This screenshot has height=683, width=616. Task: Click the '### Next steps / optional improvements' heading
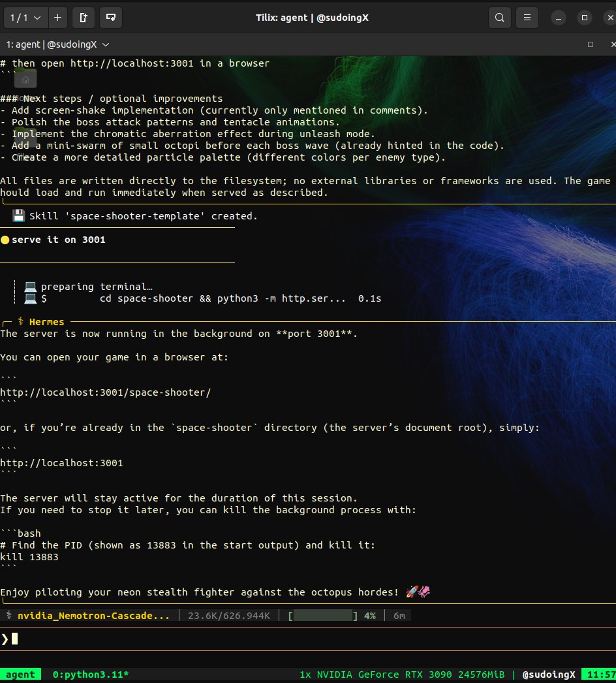click(x=111, y=99)
